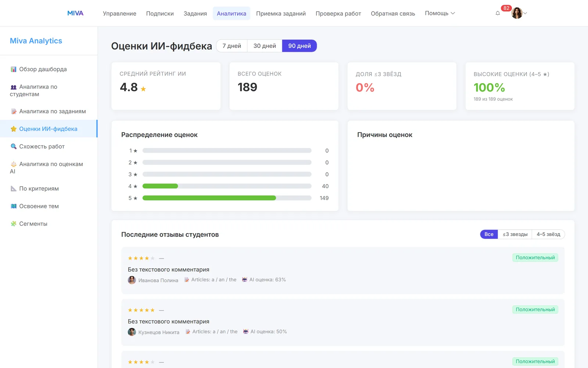
Task: Click the 4-star distribution bar
Action: click(x=227, y=186)
